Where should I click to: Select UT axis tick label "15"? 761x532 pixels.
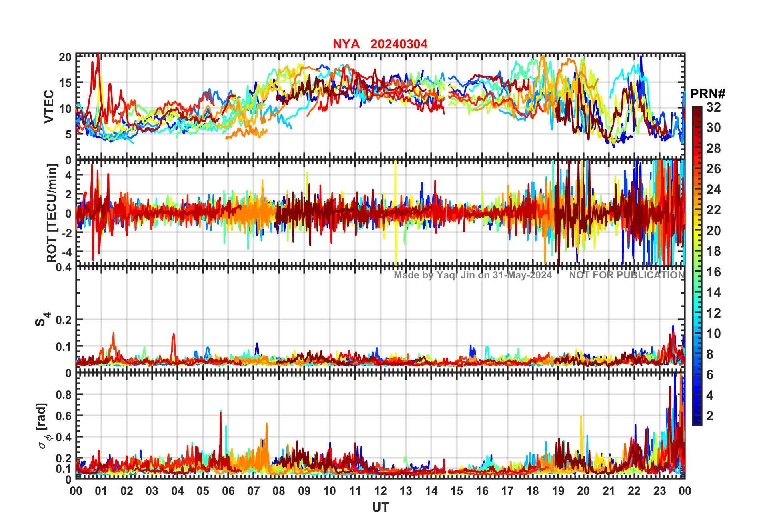click(x=457, y=491)
